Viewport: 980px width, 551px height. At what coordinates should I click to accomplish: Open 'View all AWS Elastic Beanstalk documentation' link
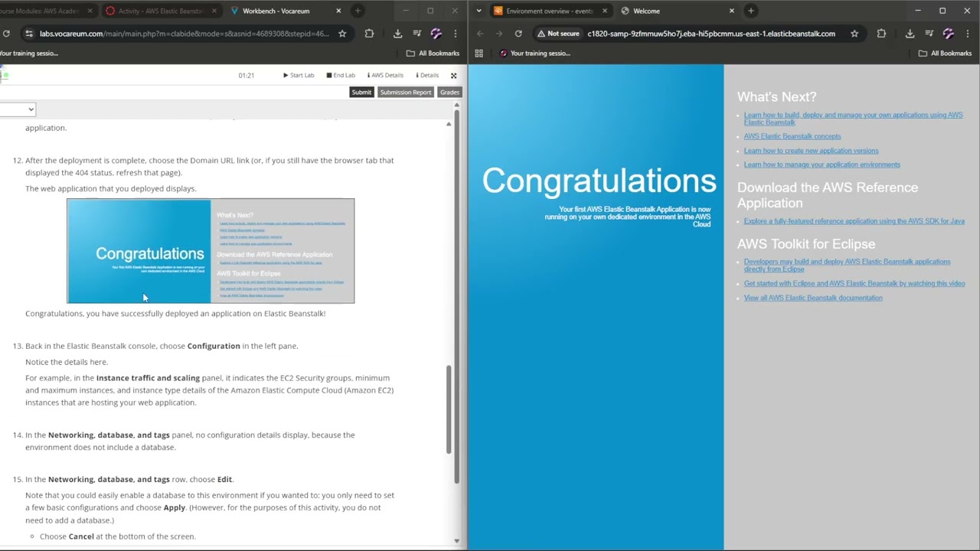point(813,298)
